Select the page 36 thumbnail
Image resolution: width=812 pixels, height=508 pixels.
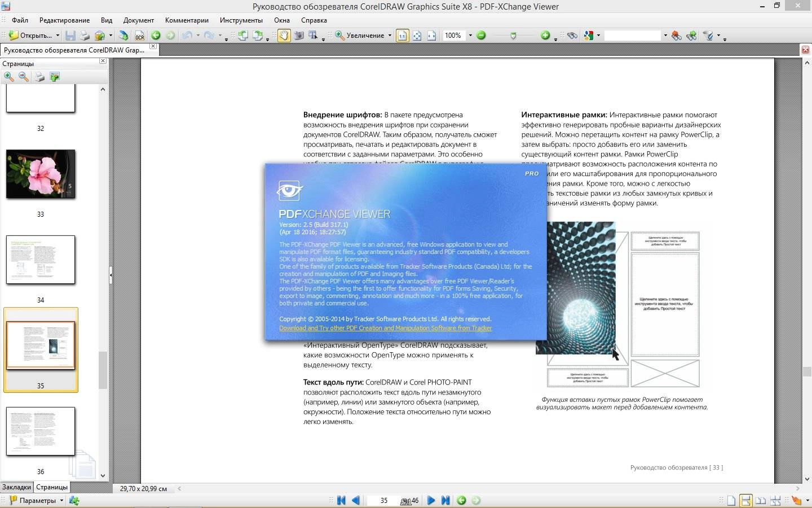41,431
